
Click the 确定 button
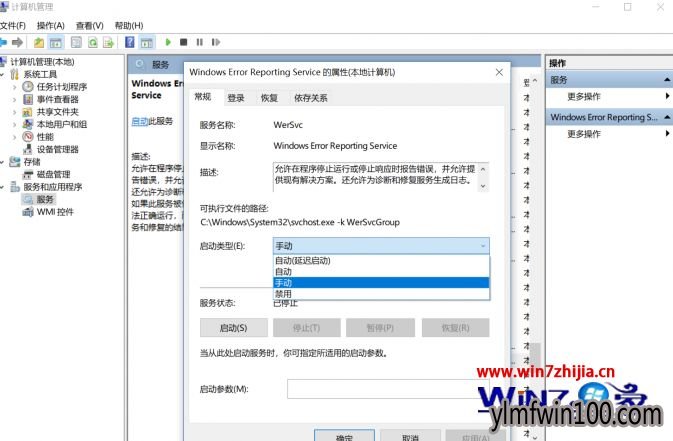[x=344, y=435]
